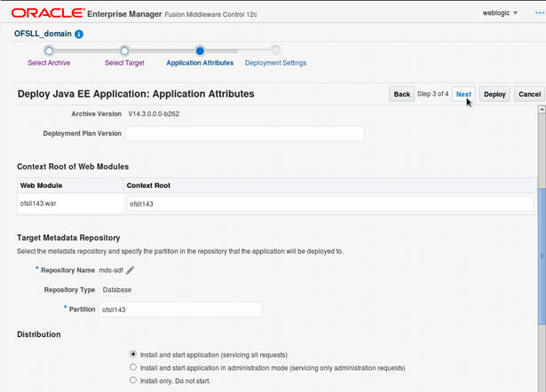Click the mds-adf repository name value
This screenshot has width=546, height=392.
click(x=111, y=270)
